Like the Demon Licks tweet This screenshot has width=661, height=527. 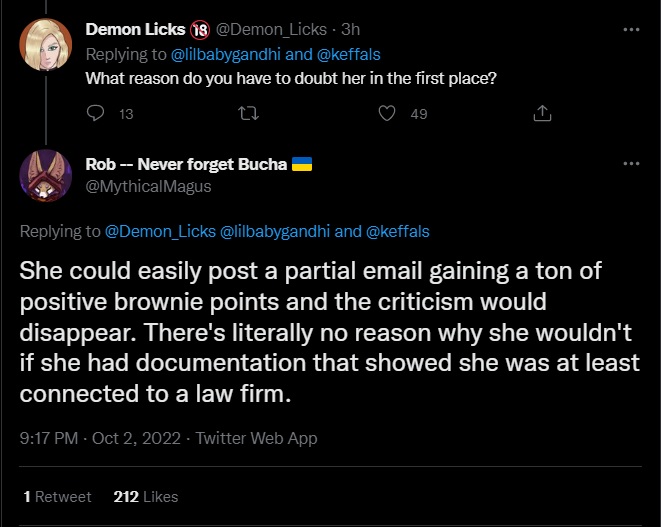[x=387, y=114]
